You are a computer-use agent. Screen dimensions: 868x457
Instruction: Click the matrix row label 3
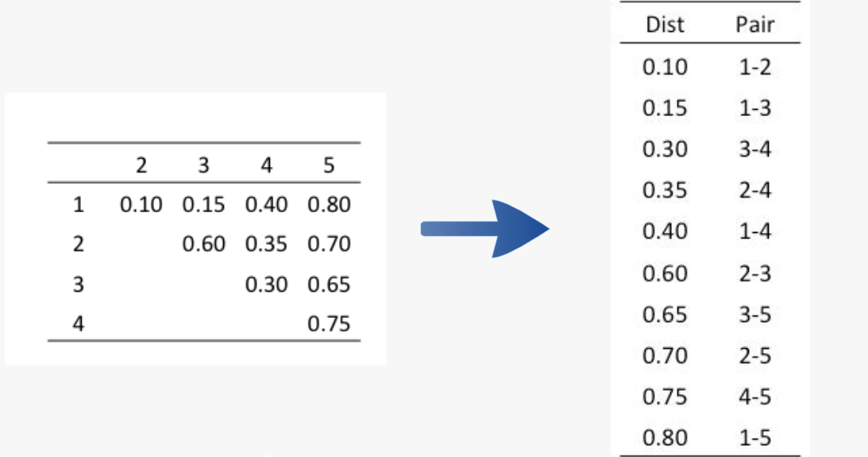click(78, 285)
